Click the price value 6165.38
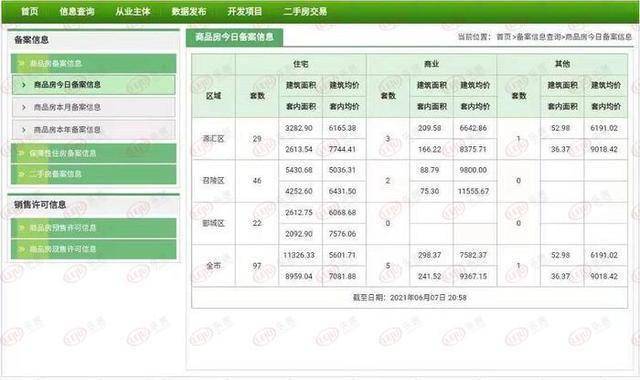This screenshot has width=640, height=380. [342, 128]
